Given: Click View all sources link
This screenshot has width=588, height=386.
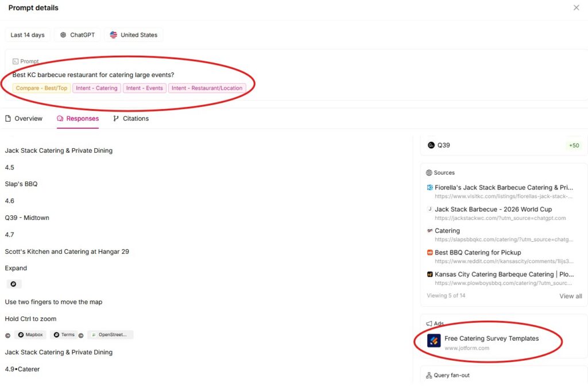Looking at the screenshot, I should point(570,296).
